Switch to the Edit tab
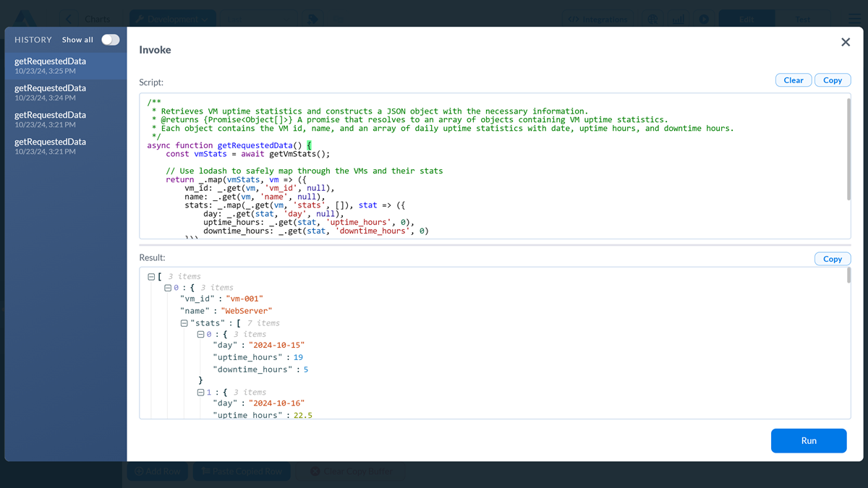 (x=746, y=19)
